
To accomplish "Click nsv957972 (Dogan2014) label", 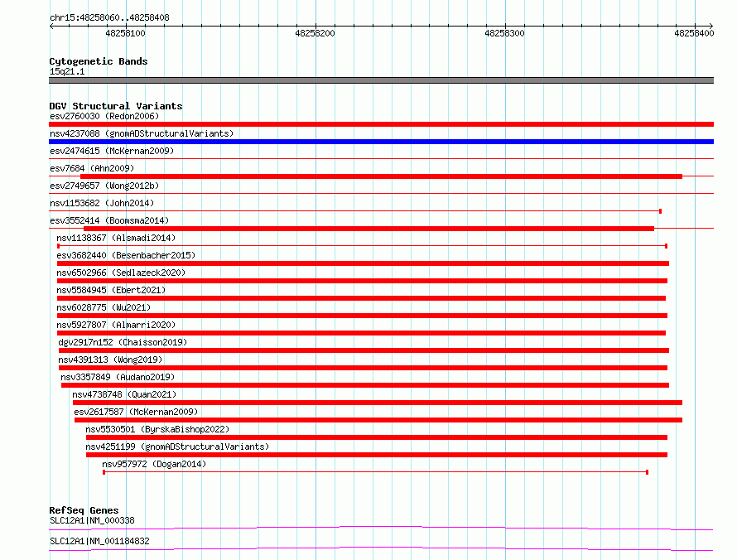I will click(x=154, y=464).
